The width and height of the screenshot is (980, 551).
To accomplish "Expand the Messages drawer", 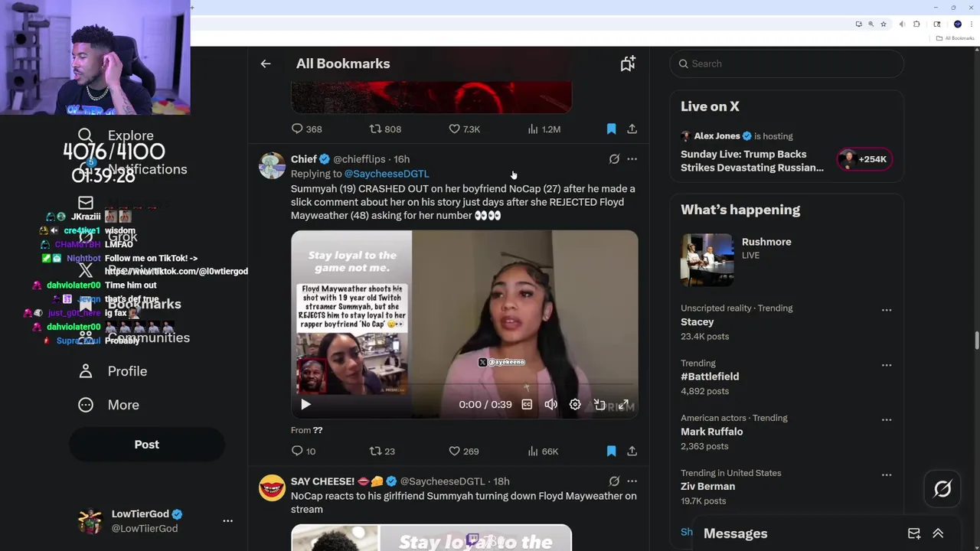I will point(938,533).
